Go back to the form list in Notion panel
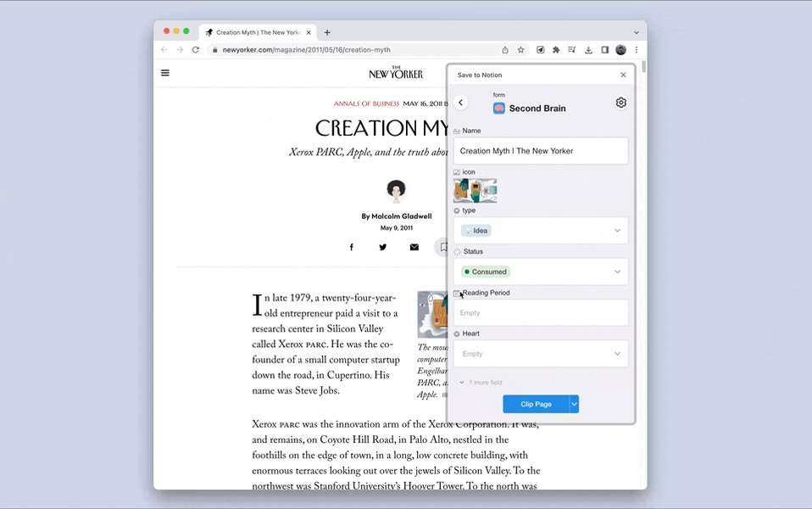Image resolution: width=812 pixels, height=509 pixels. coord(460,103)
